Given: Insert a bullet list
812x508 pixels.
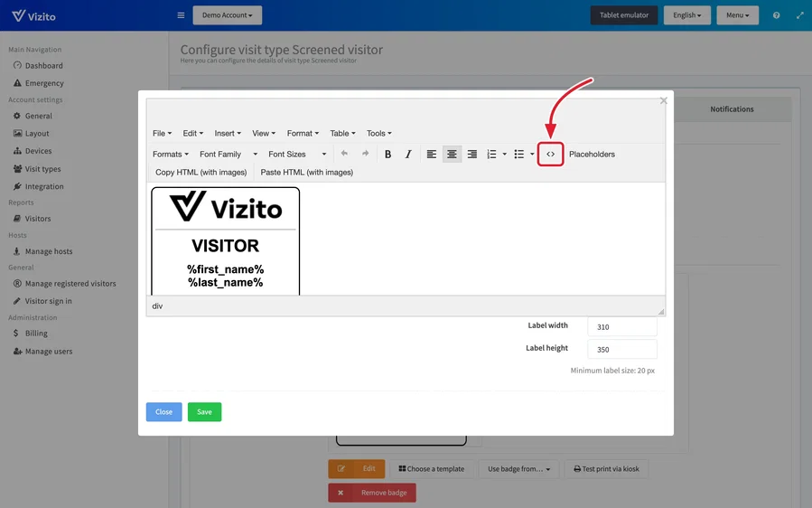Looking at the screenshot, I should click(x=518, y=154).
